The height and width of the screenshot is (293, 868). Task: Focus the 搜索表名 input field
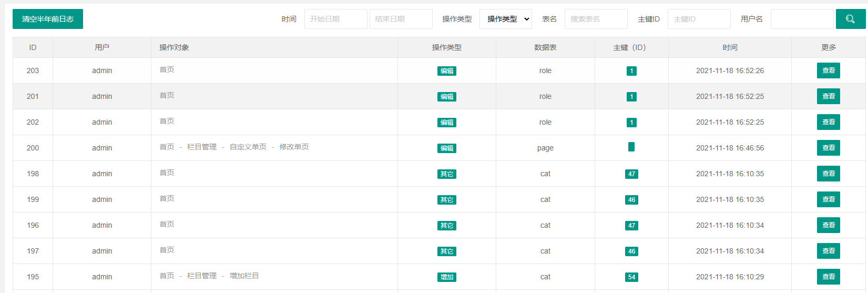(x=596, y=19)
